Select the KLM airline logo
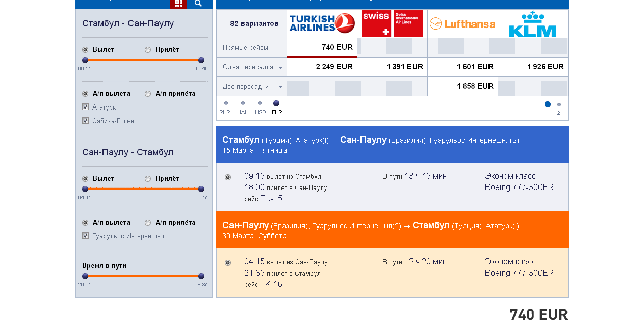This screenshot has width=644, height=323. (533, 23)
